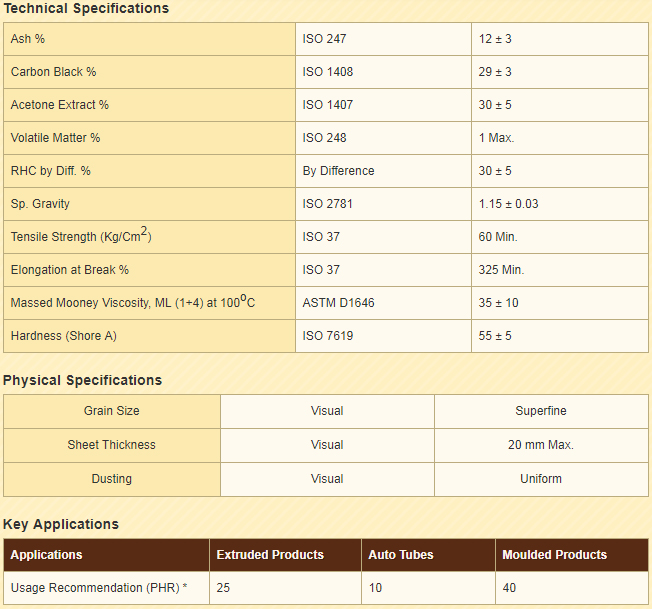Click 'Usage Recommendation (PHR) *' label

pyautogui.click(x=99, y=588)
